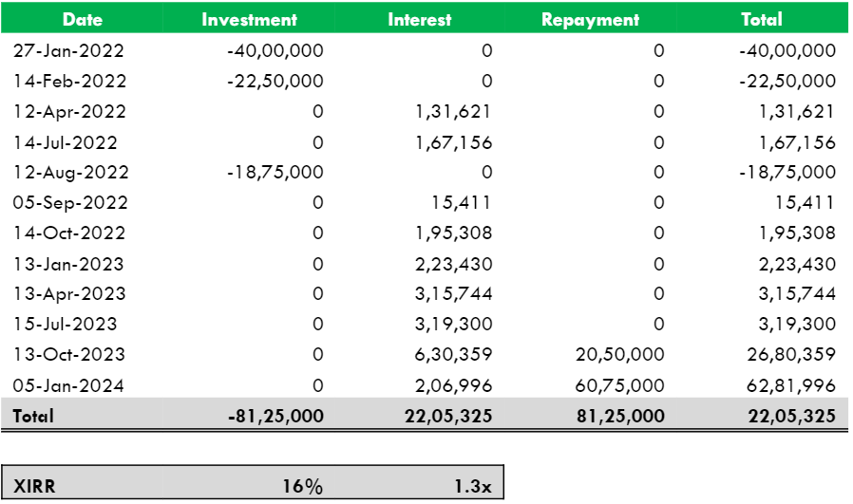Screen dimensions: 853x504
Task: Click the 1.3x multiple value
Action: pyautogui.click(x=473, y=486)
